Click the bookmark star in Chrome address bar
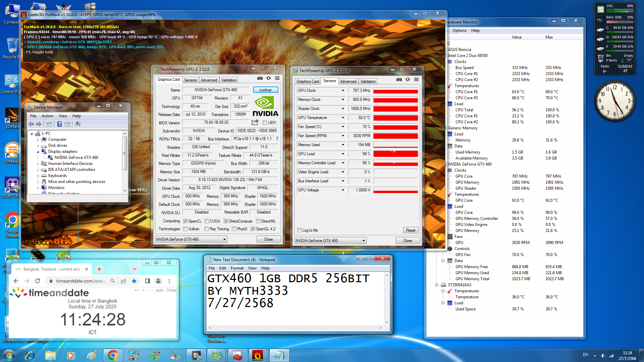The width and height of the screenshot is (644, 362). (x=134, y=281)
